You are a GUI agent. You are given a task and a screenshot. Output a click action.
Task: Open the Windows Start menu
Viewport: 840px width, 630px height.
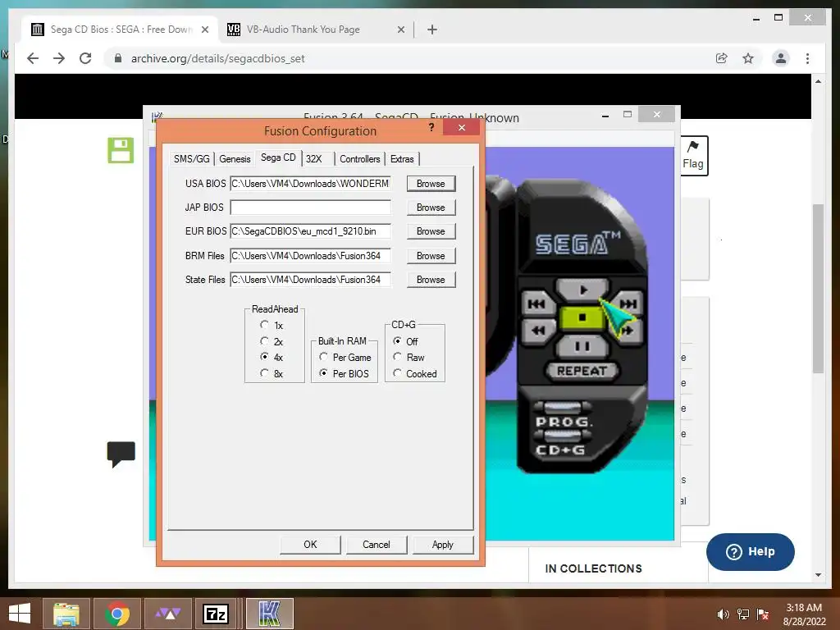[20, 614]
